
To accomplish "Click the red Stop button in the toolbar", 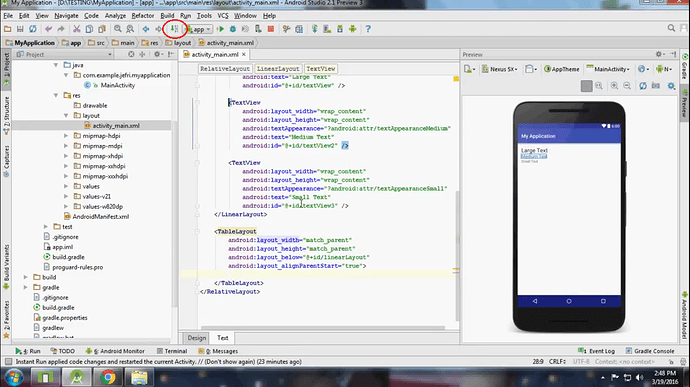I will tap(271, 29).
